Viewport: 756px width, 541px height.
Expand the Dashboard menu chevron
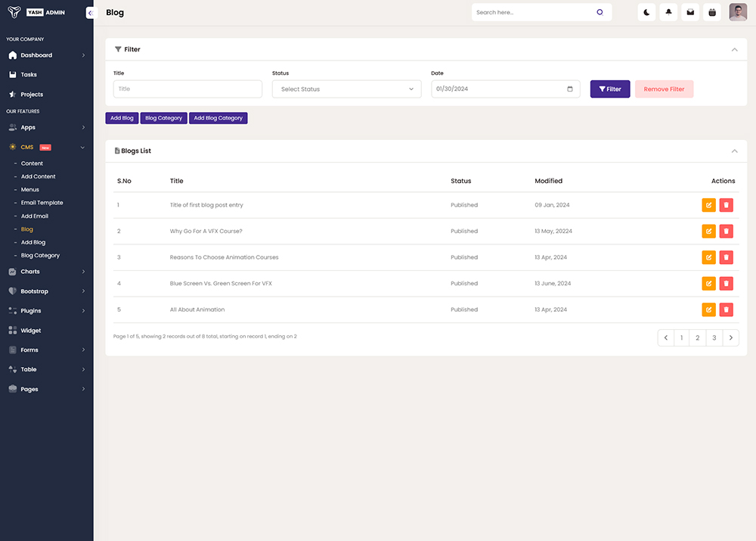[83, 55]
